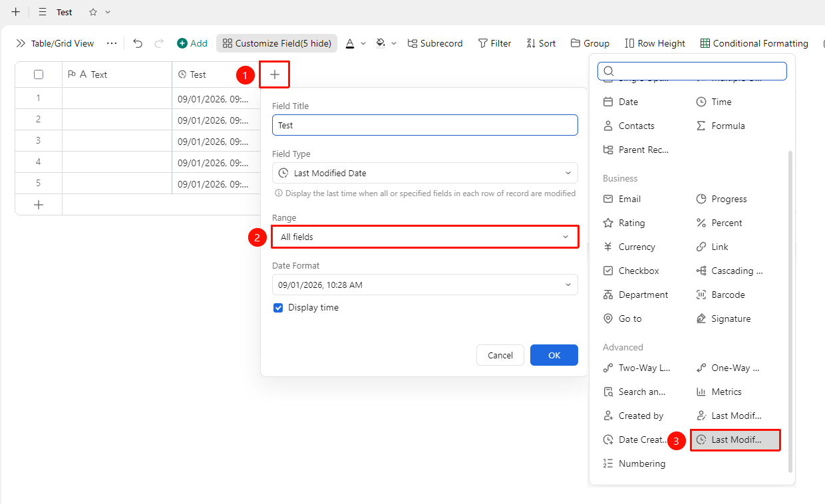Open Row Height in the toolbar
This screenshot has height=504, width=825.
[x=655, y=43]
